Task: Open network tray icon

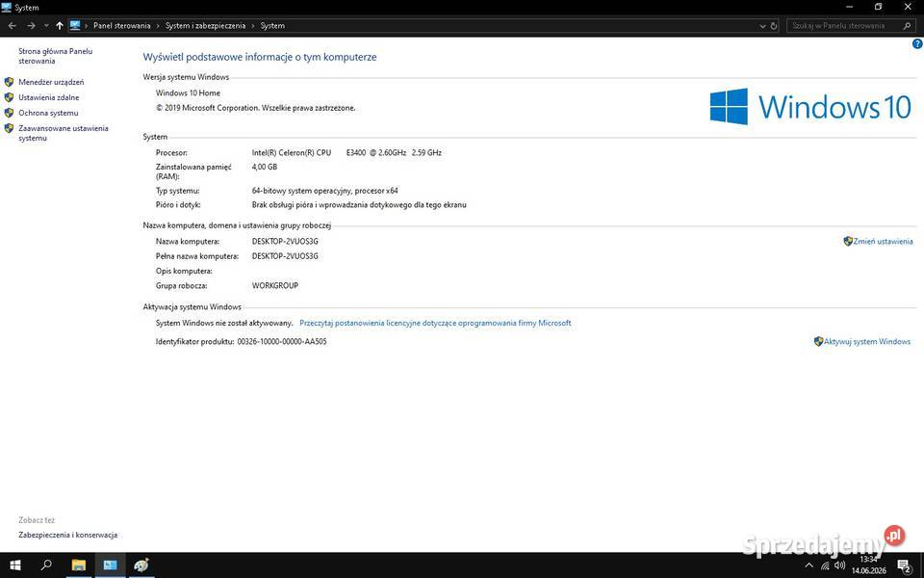Action: tap(825, 565)
